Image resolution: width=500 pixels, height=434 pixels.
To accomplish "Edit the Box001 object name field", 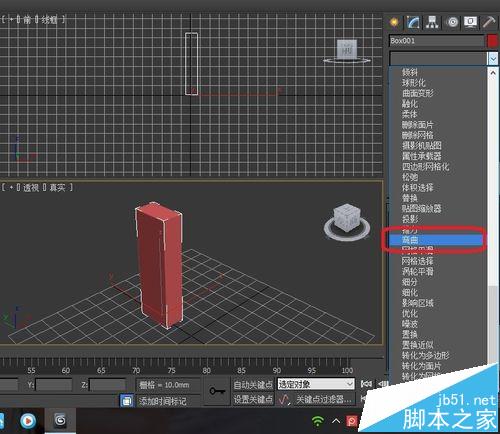I will [x=436, y=41].
